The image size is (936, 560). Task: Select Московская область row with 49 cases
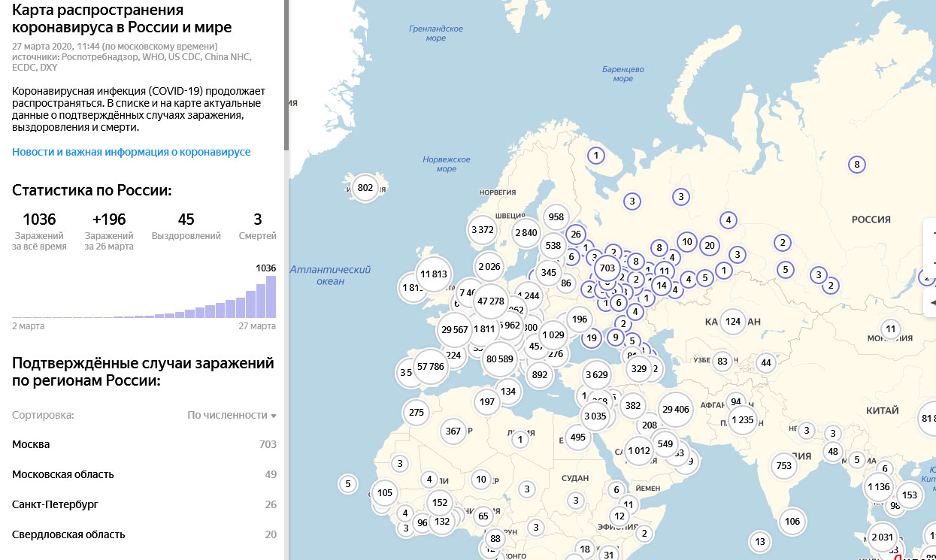click(63, 474)
